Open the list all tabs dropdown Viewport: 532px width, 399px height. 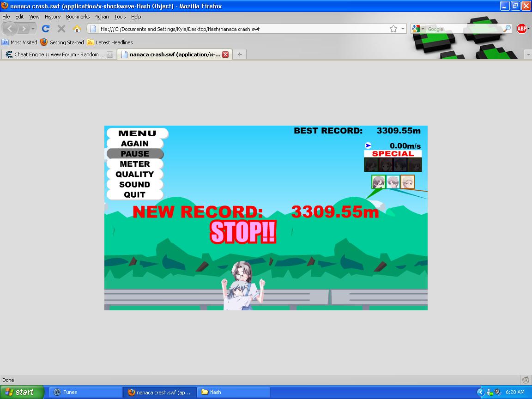point(528,54)
